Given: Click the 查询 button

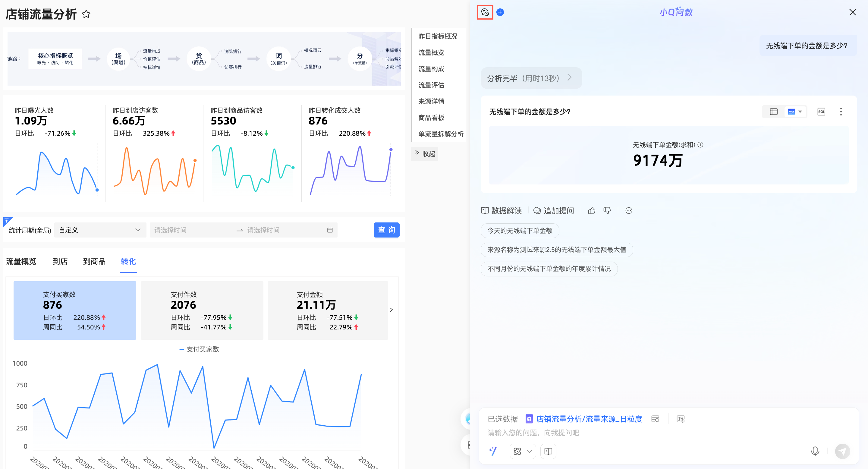Looking at the screenshot, I should point(386,230).
